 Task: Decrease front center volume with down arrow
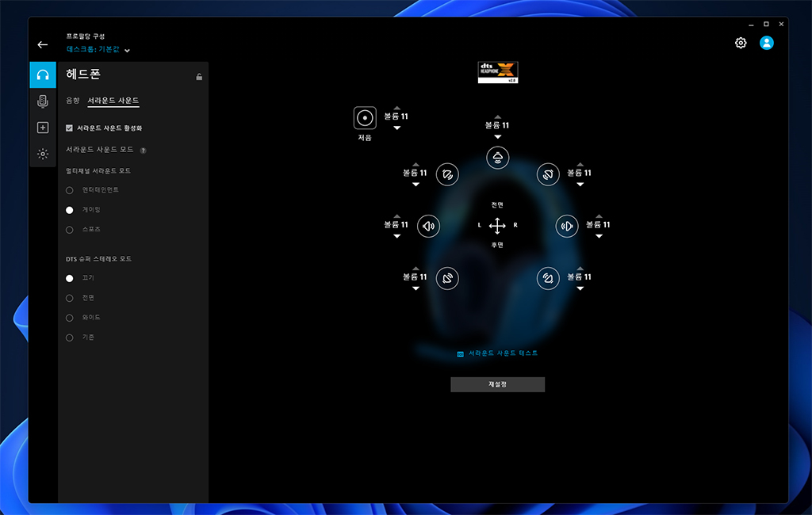tap(498, 136)
